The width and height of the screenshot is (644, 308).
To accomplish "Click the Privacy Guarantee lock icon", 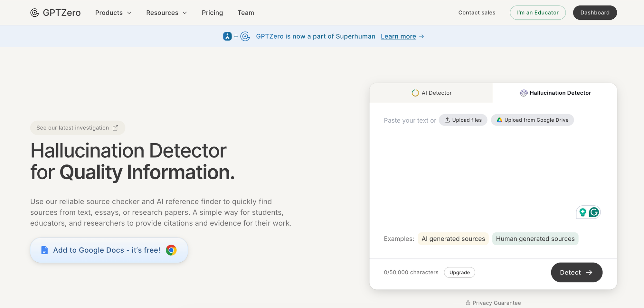I will 468,303.
